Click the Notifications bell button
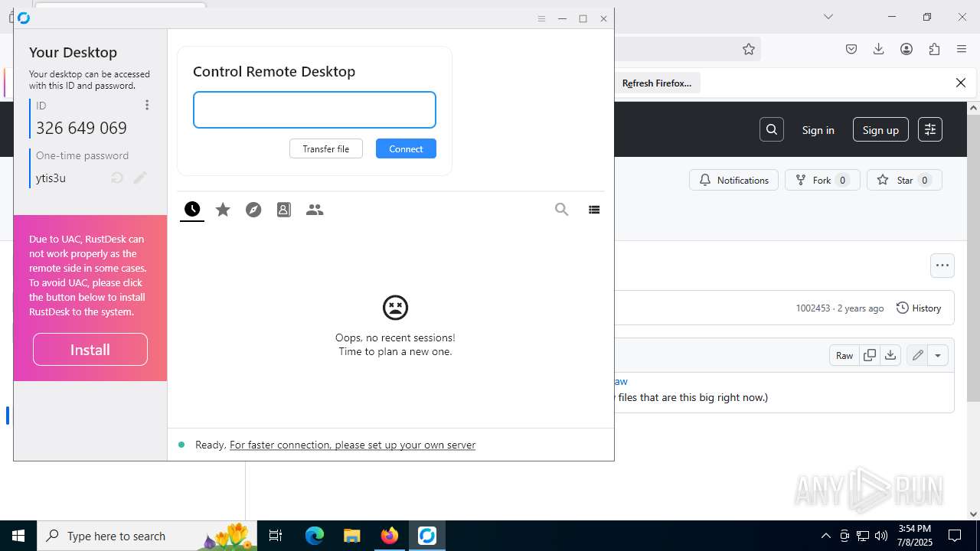The height and width of the screenshot is (551, 980). click(734, 180)
